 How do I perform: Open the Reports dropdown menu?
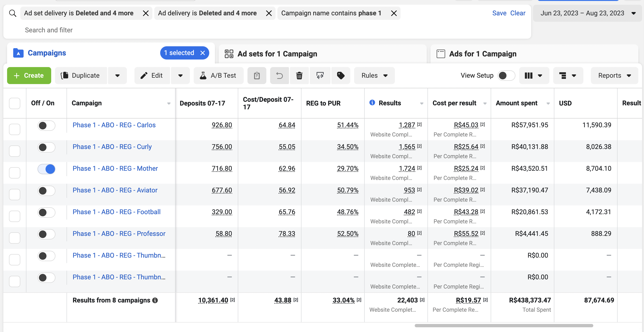pyautogui.click(x=614, y=76)
